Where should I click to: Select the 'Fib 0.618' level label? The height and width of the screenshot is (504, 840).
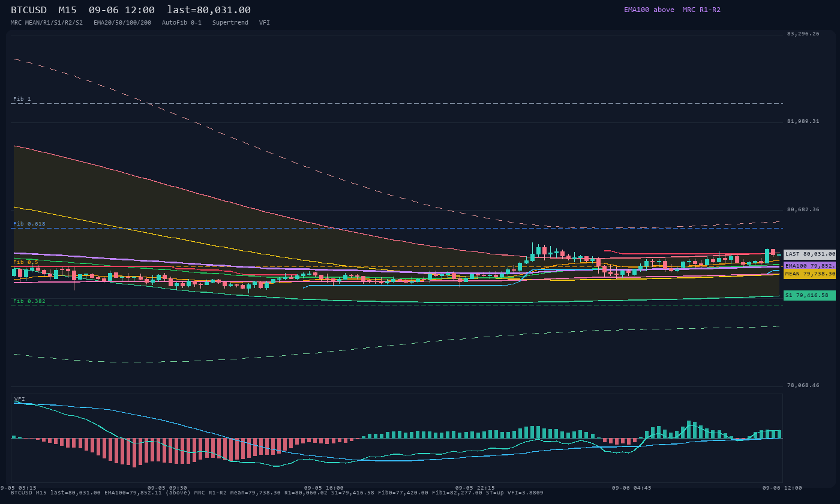tap(29, 224)
